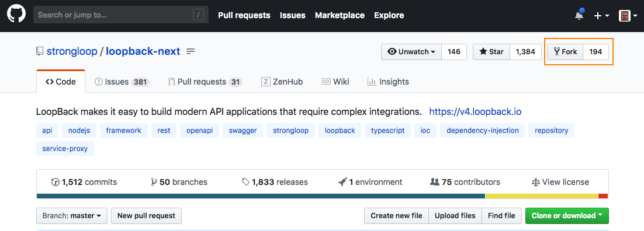Click Upload files button
Viewport: 644px width, 231px height.
[455, 215]
